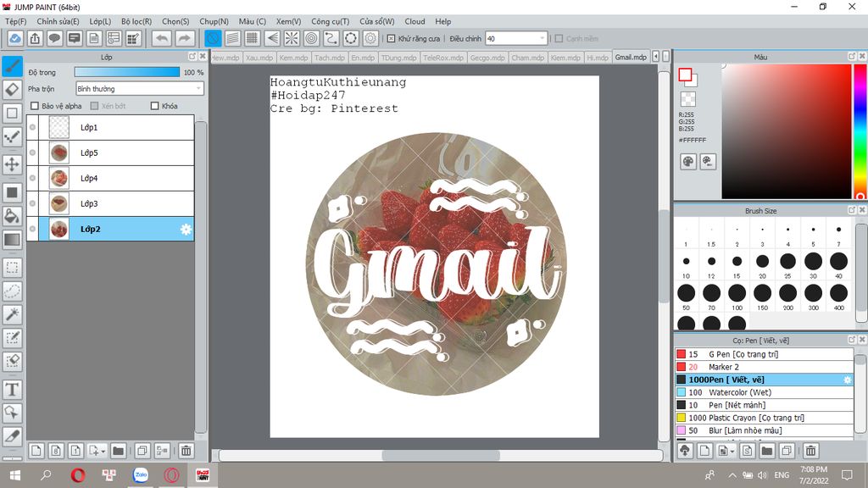
Task: Click the foreground color swatch
Action: tap(685, 75)
